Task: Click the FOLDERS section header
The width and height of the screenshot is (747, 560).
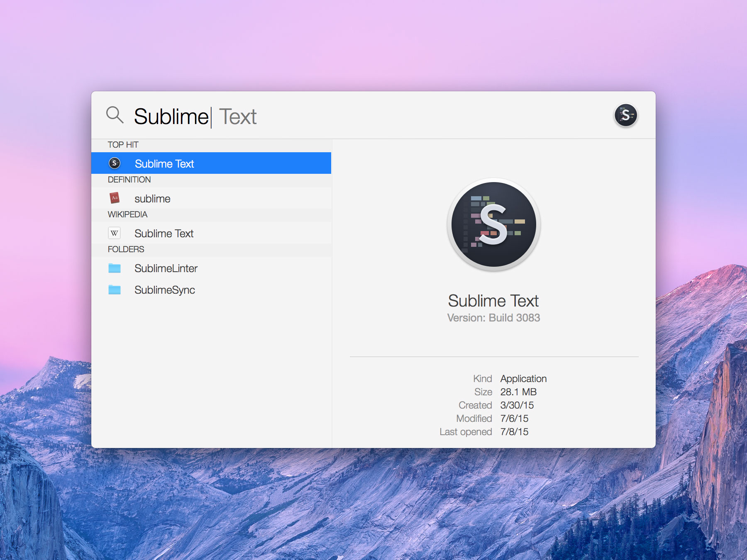Action: 126,249
